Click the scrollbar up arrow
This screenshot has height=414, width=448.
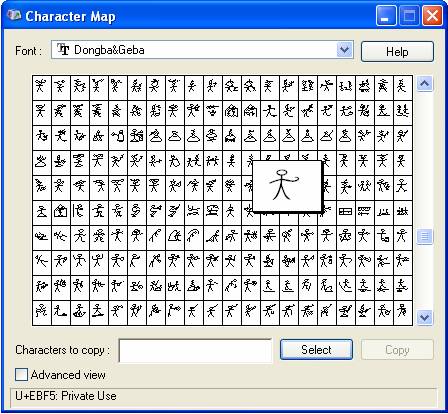[424, 84]
